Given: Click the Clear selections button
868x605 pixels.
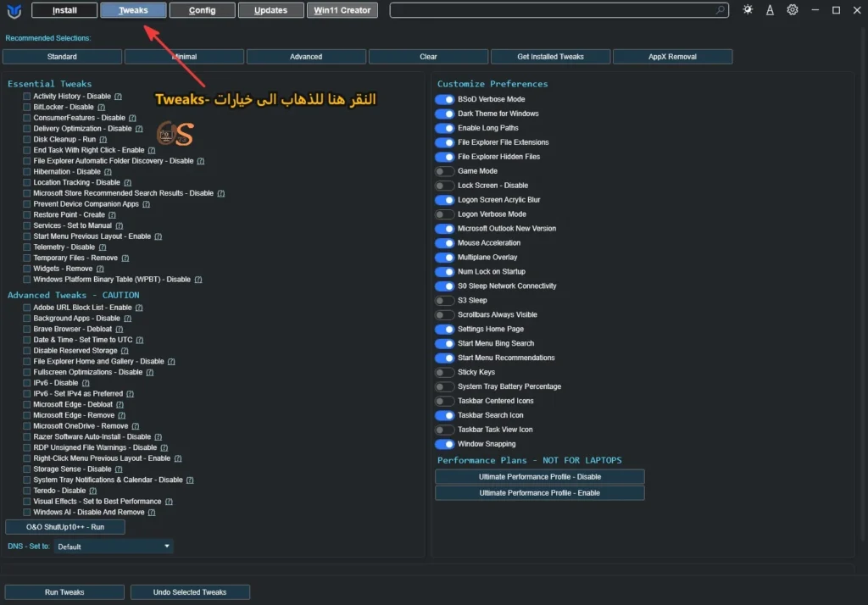Looking at the screenshot, I should pos(428,57).
